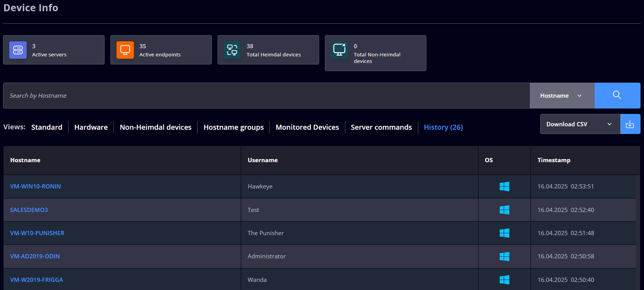Open the VM-WIN10-RONIN hostname link
The width and height of the screenshot is (644, 290).
pyautogui.click(x=35, y=186)
